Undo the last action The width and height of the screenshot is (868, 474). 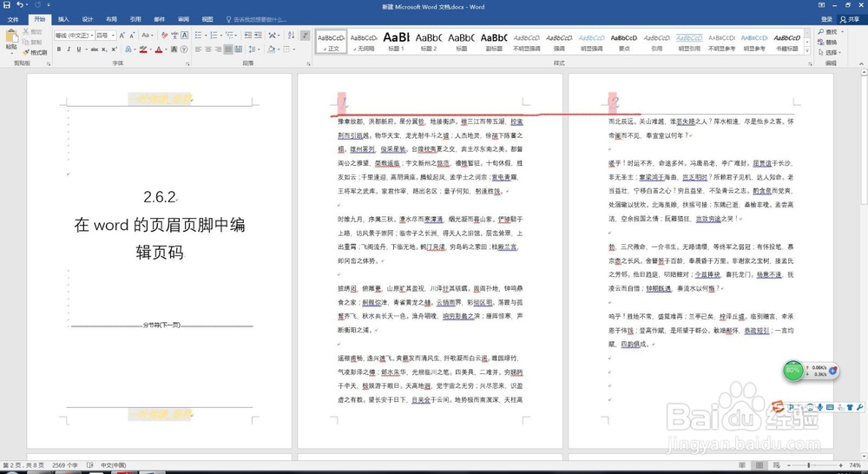click(x=20, y=5)
